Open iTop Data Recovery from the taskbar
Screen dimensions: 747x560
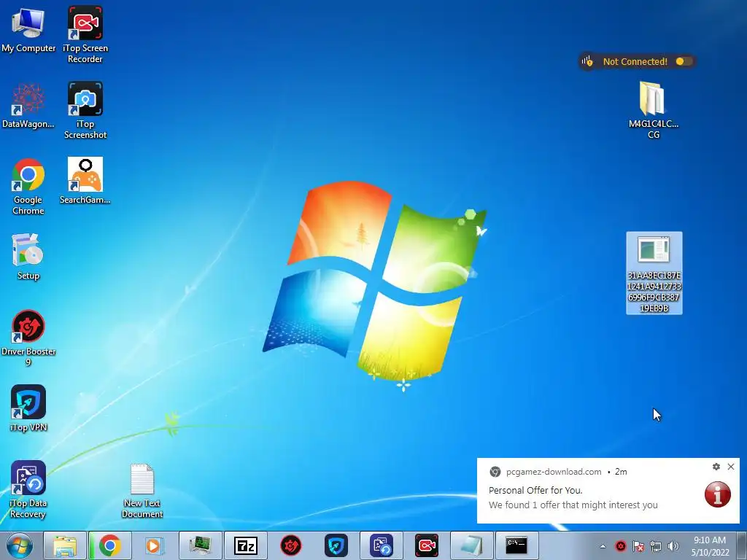coord(381,545)
